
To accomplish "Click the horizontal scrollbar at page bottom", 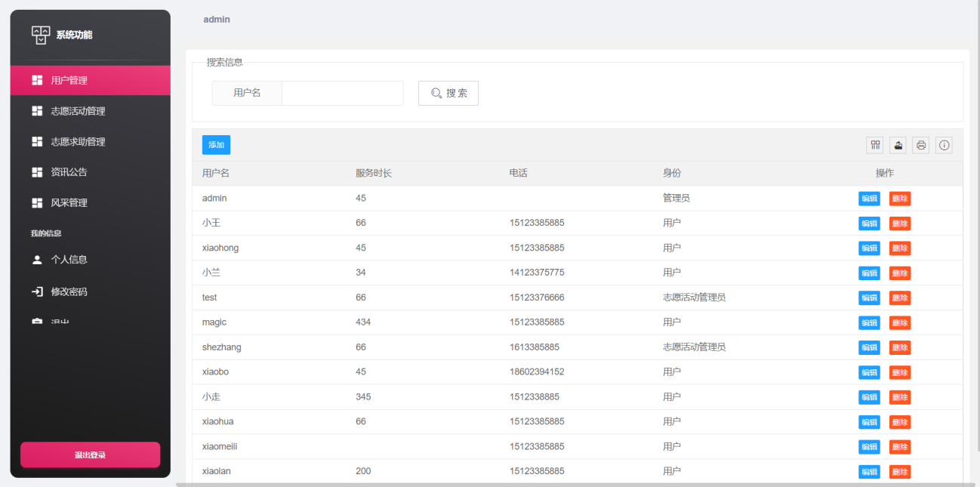I will 574,485.
